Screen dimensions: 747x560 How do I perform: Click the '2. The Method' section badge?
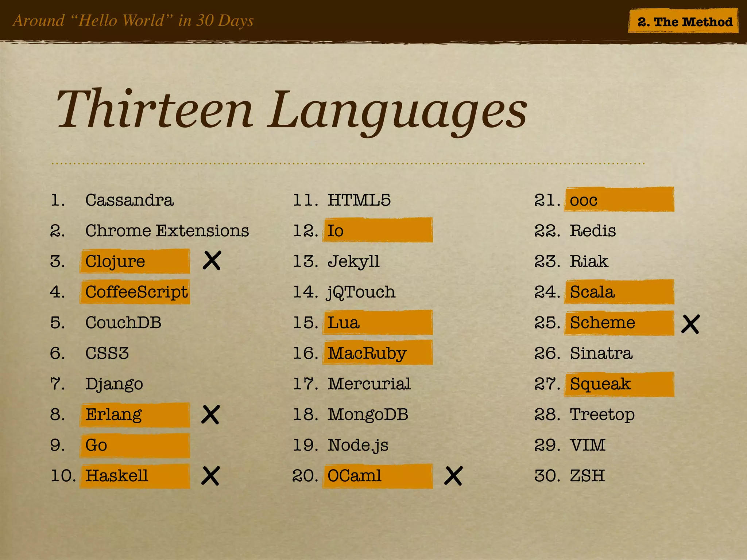coord(683,22)
